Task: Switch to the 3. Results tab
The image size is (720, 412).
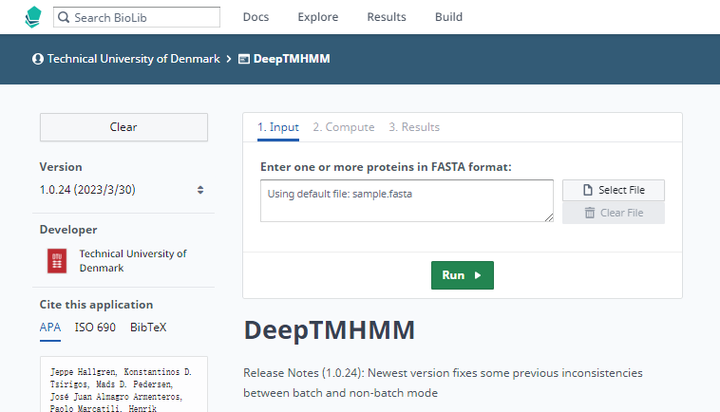Action: [x=414, y=127]
